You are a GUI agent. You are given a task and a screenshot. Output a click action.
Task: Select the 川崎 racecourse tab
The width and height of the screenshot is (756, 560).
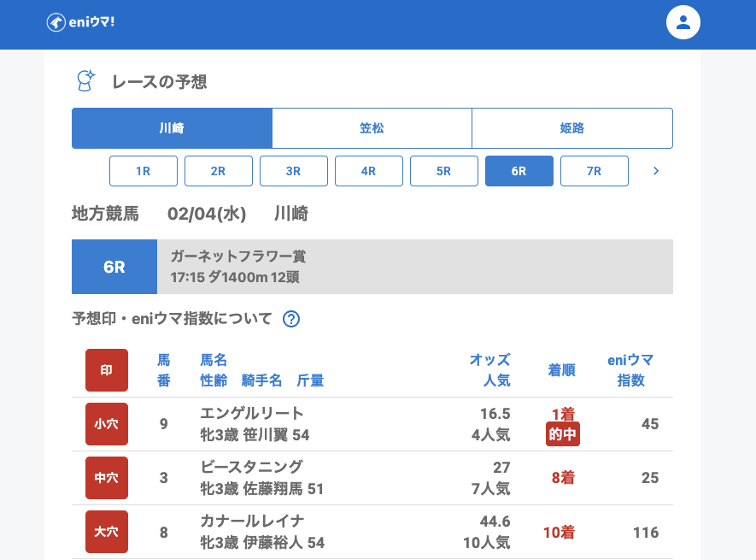172,128
